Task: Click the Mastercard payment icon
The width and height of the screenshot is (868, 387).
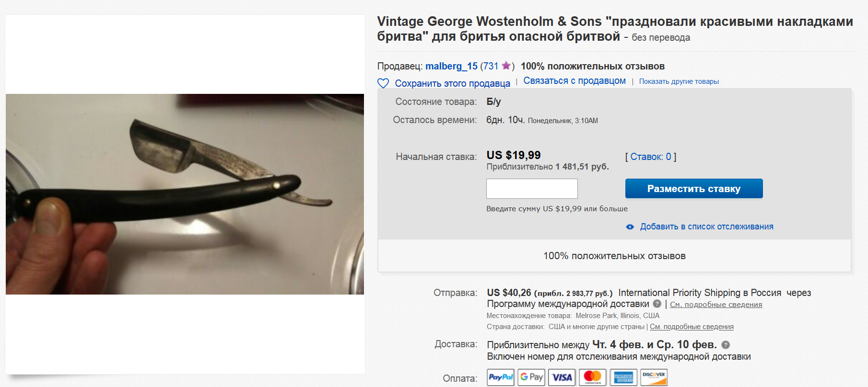Action: click(593, 377)
